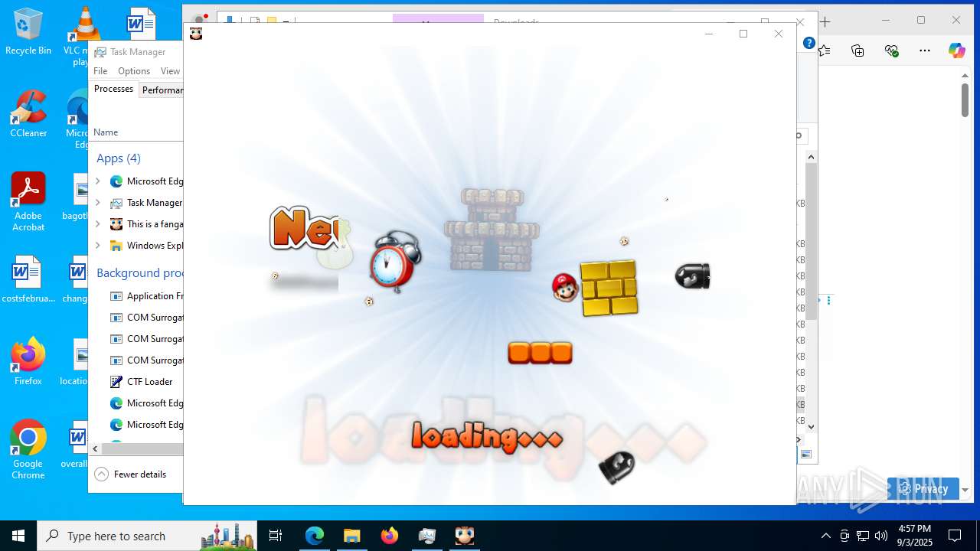The height and width of the screenshot is (551, 980).
Task: Expand the Microsoft Edge app row
Action: [x=97, y=181]
